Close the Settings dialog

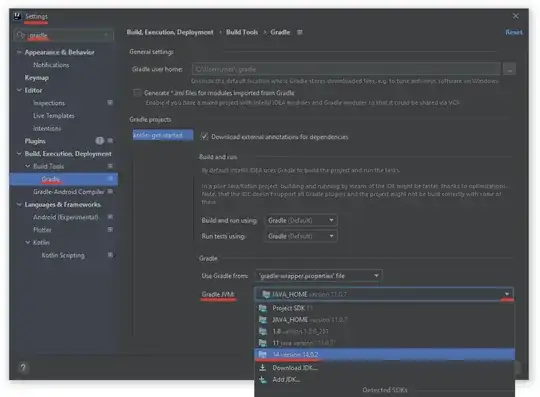pos(515,16)
